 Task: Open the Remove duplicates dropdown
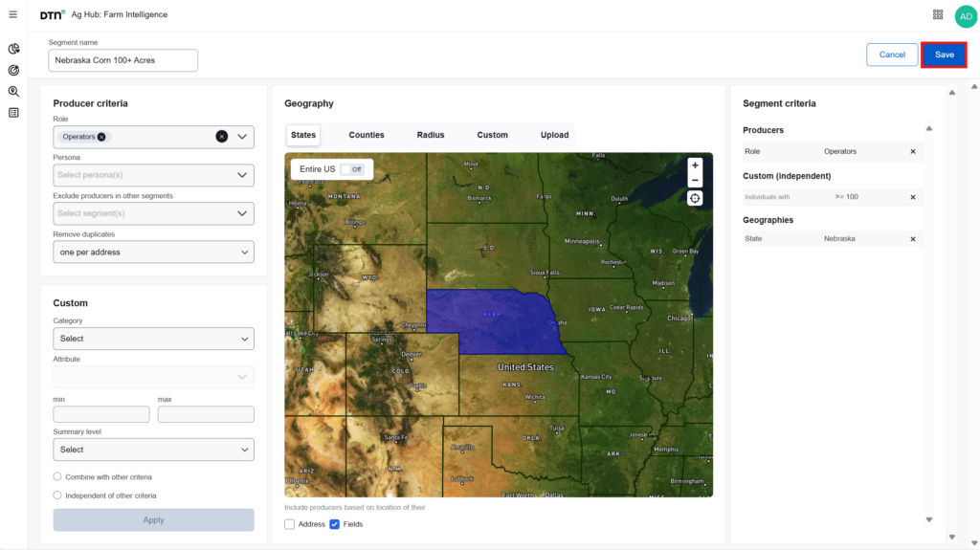pos(153,252)
